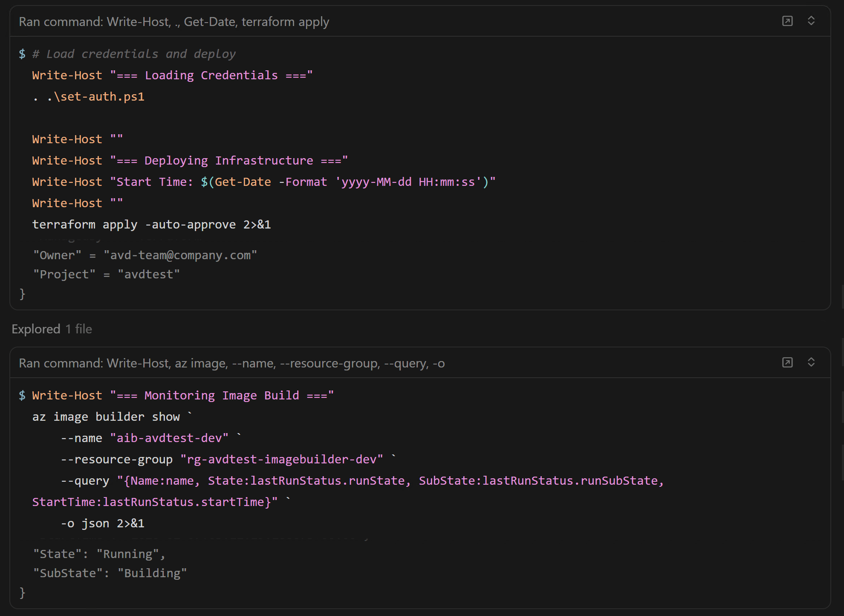Screen dimensions: 844x616
Task: Collapse the az image command block
Action: point(811,362)
